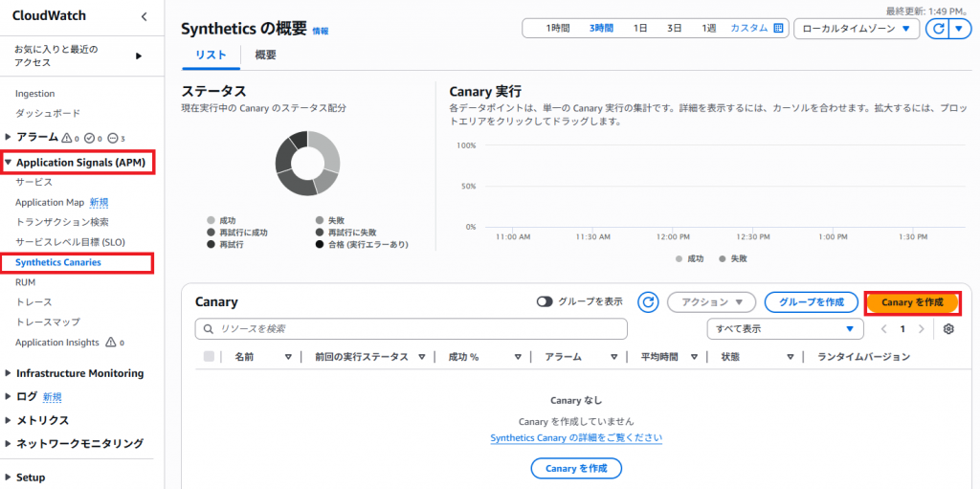Image resolution: width=980 pixels, height=489 pixels.
Task: Collapse the CloudWatch sidebar with the chevron
Action: click(144, 16)
